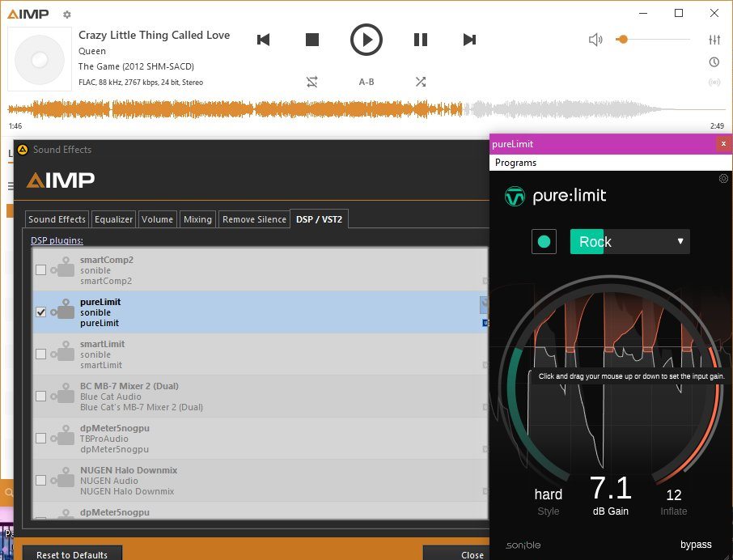Switch to the Equalizer tab
The height and width of the screenshot is (560, 733).
click(113, 219)
